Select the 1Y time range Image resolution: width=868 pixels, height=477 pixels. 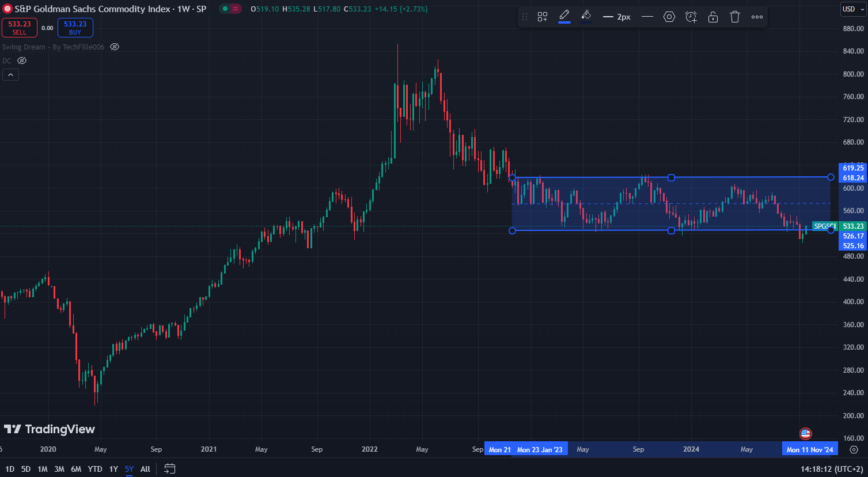pos(113,469)
